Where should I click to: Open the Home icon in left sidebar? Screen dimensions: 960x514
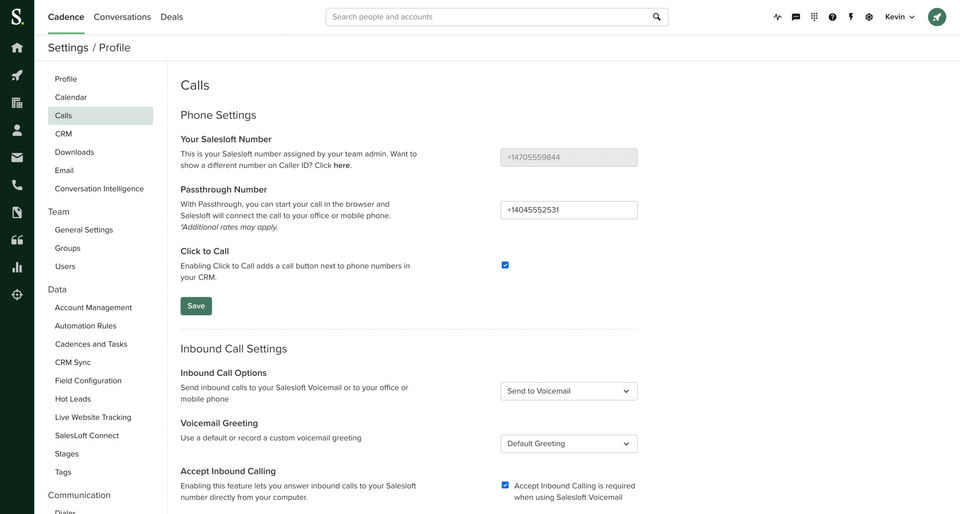pyautogui.click(x=17, y=48)
